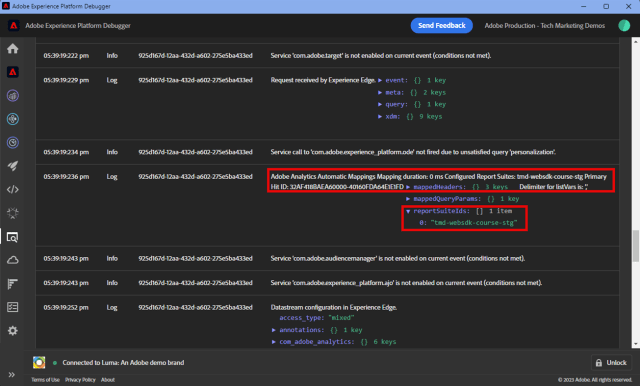Select the com.adobe.target not enabled message
This screenshot has width=640, height=386.
(380, 55)
